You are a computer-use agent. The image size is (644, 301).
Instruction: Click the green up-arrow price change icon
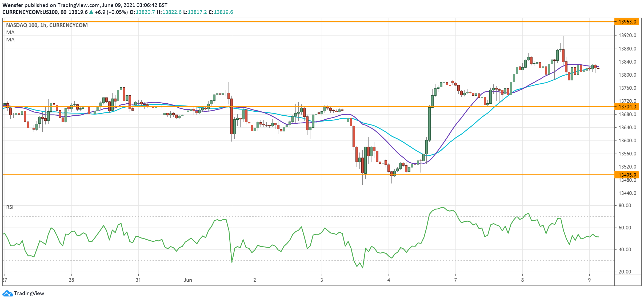[x=91, y=12]
